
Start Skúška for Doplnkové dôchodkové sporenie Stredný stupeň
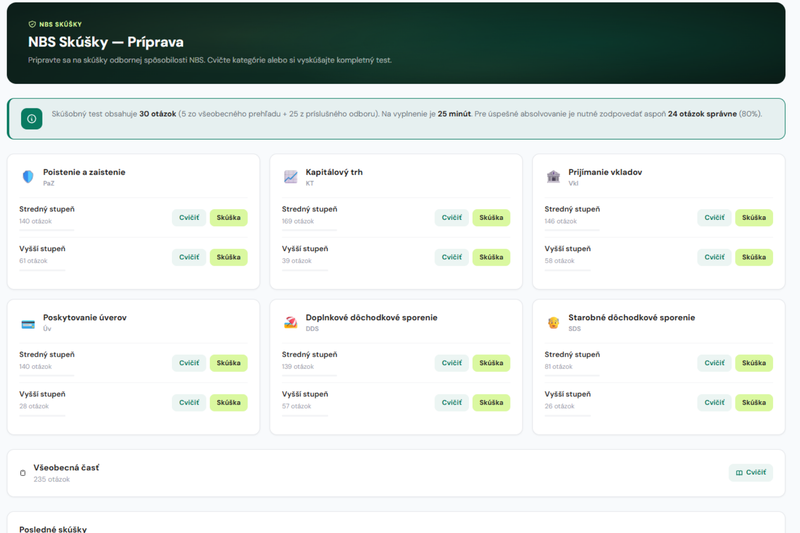click(491, 363)
